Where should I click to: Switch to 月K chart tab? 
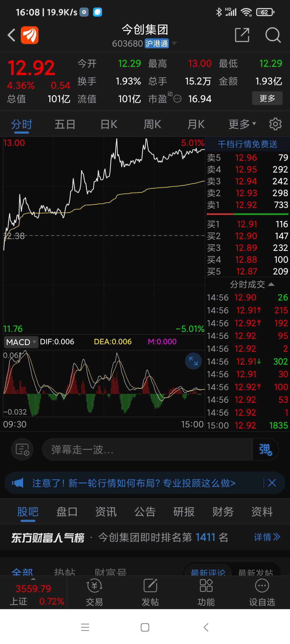[x=196, y=124]
